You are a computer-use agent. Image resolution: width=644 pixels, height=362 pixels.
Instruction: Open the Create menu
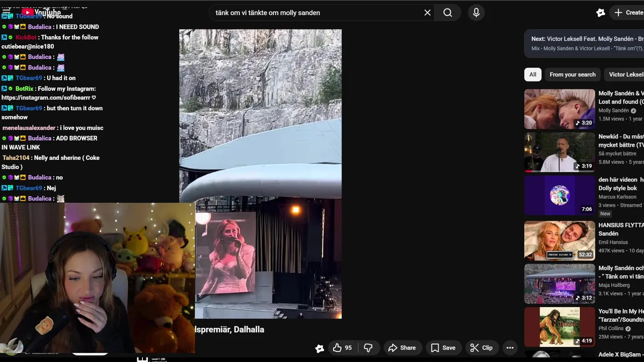point(628,13)
